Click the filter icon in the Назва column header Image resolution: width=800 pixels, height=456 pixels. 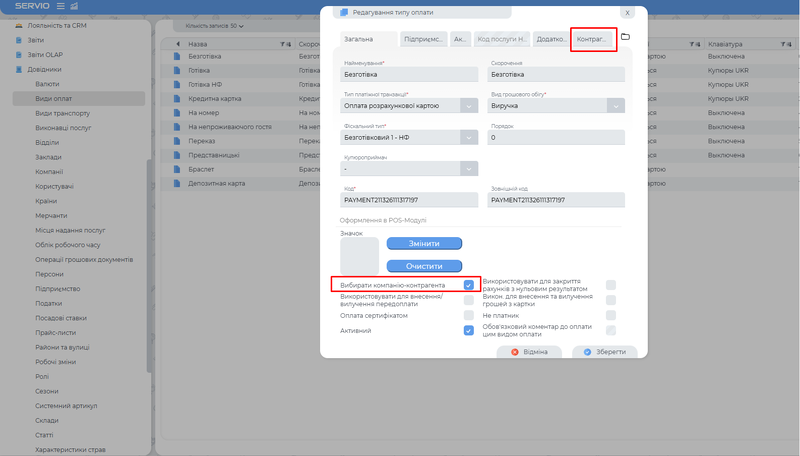coord(282,45)
